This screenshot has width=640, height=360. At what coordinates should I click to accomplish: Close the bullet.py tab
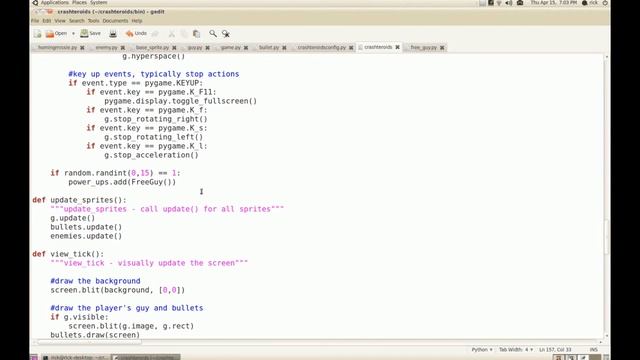click(x=284, y=48)
